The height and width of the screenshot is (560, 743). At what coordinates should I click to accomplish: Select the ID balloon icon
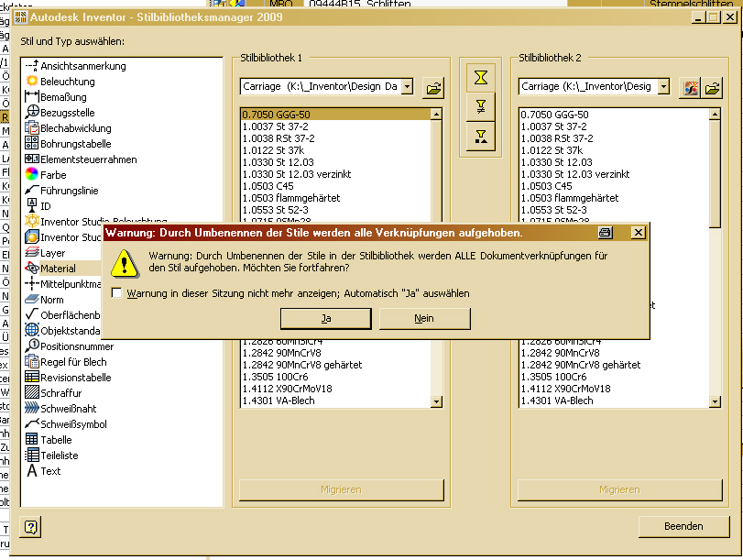pos(32,205)
